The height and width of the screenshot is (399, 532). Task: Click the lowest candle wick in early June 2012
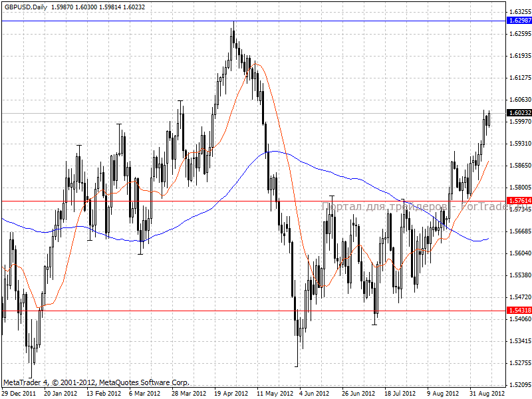[297, 364]
